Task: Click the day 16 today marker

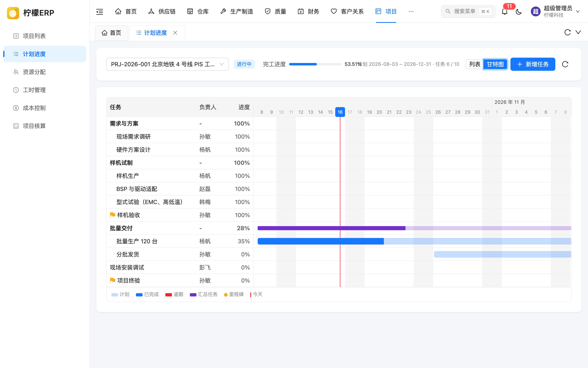Action: pyautogui.click(x=340, y=112)
